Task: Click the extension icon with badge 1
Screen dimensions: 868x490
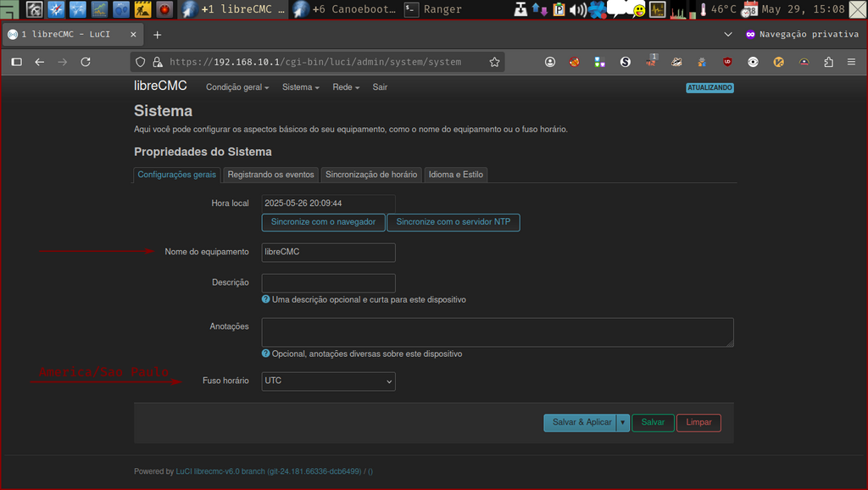Action: pyautogui.click(x=653, y=61)
